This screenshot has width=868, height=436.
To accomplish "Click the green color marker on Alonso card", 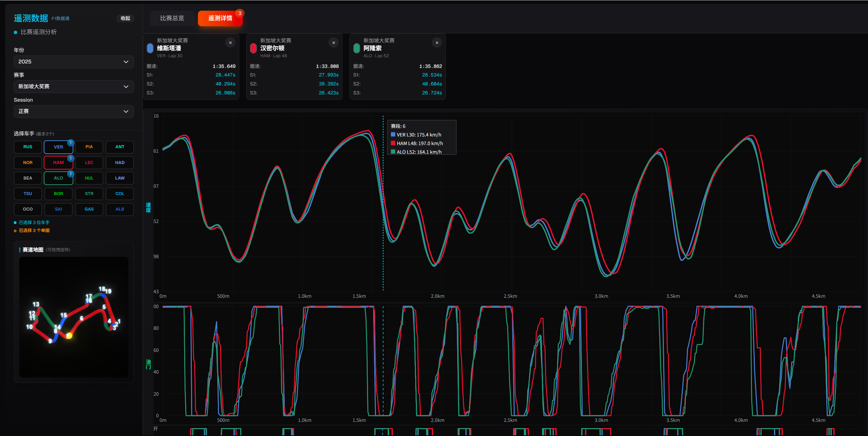I will [357, 48].
